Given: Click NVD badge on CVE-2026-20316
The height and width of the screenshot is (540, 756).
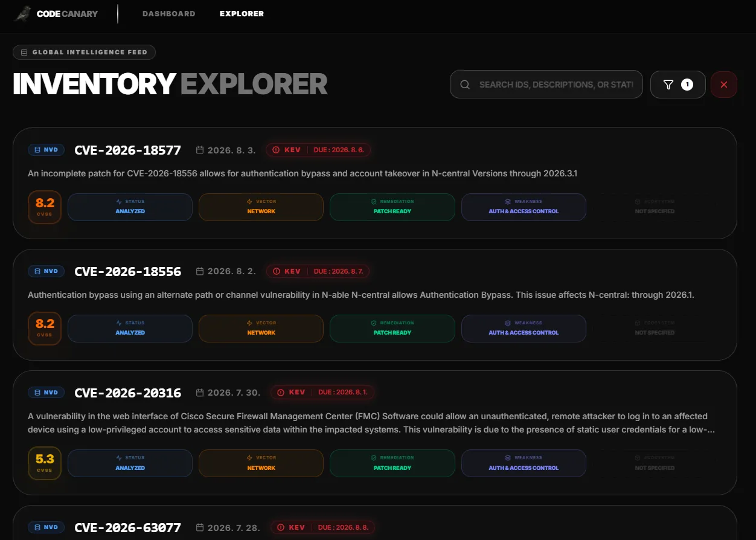Looking at the screenshot, I should [x=46, y=393].
